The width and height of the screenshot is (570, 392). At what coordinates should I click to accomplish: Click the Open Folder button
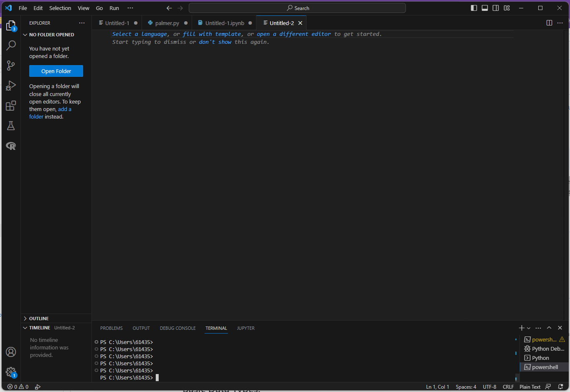[x=56, y=71]
